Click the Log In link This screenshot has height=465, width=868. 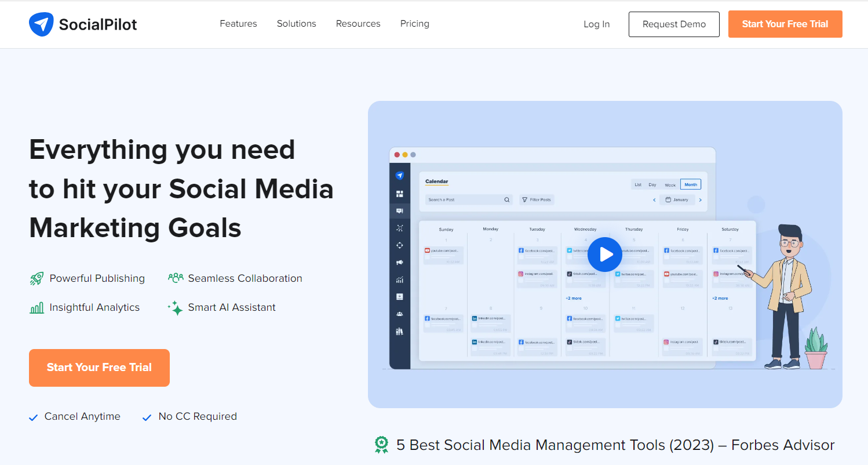click(596, 24)
